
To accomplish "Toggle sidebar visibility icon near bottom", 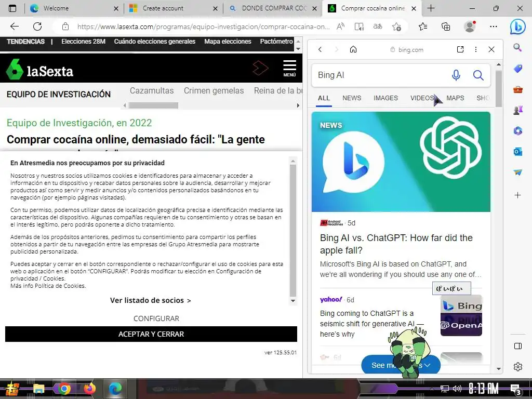I will 518,346.
